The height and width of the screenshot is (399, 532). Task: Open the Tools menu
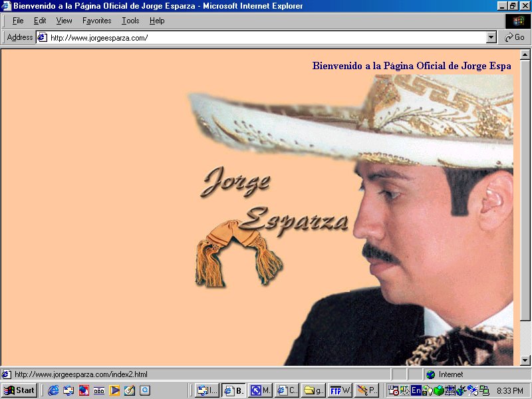pyautogui.click(x=130, y=21)
